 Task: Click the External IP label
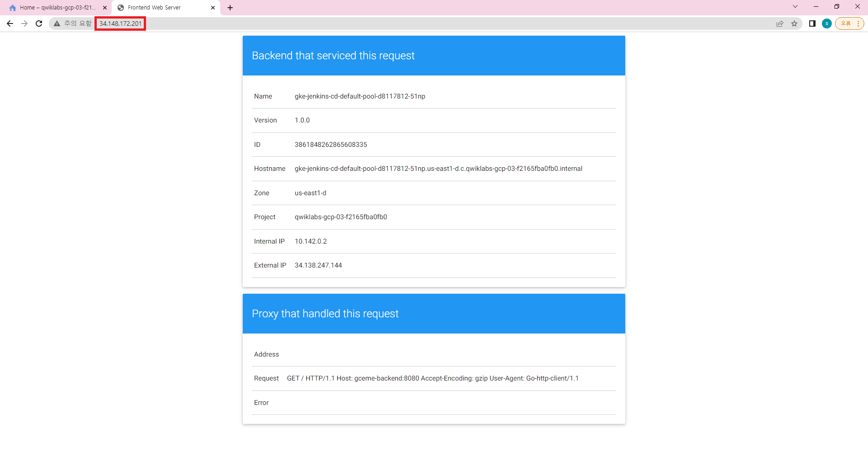click(x=270, y=265)
